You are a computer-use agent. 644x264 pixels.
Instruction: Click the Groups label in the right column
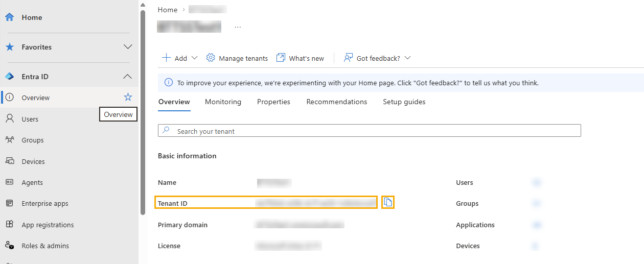(467, 203)
